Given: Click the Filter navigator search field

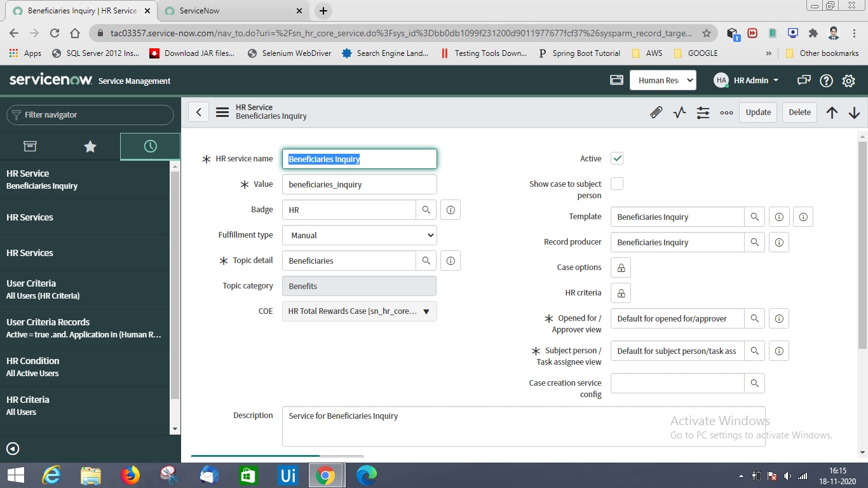Looking at the screenshot, I should coord(90,115).
